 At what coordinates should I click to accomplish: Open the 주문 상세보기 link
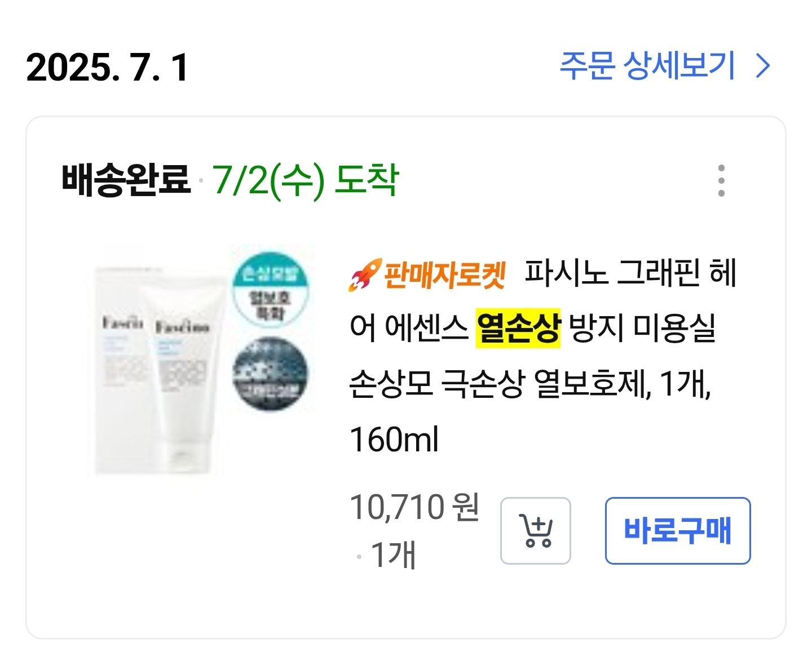pos(647,66)
